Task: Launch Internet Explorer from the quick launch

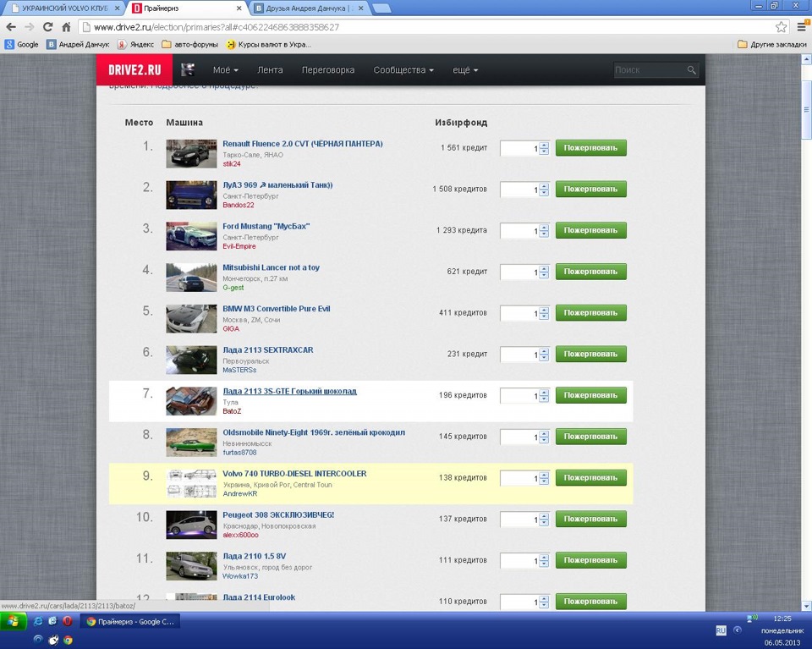Action: [x=38, y=621]
